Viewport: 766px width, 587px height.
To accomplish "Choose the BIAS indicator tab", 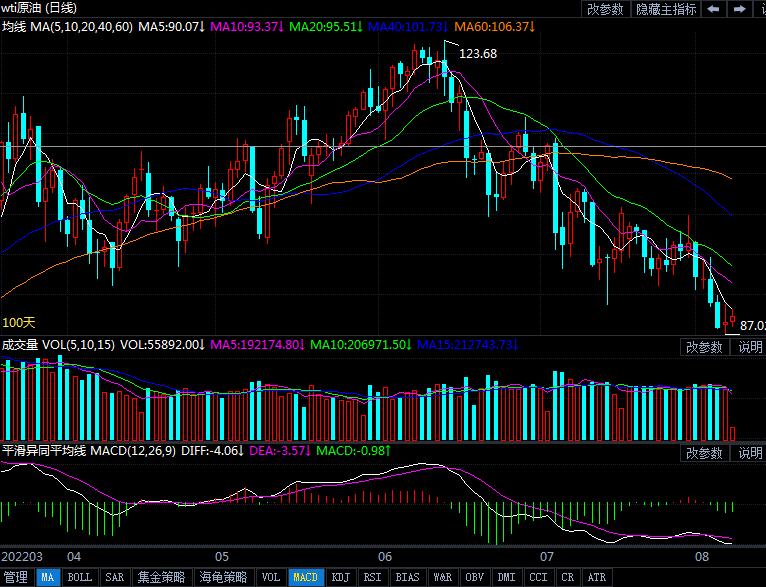I will 407,577.
